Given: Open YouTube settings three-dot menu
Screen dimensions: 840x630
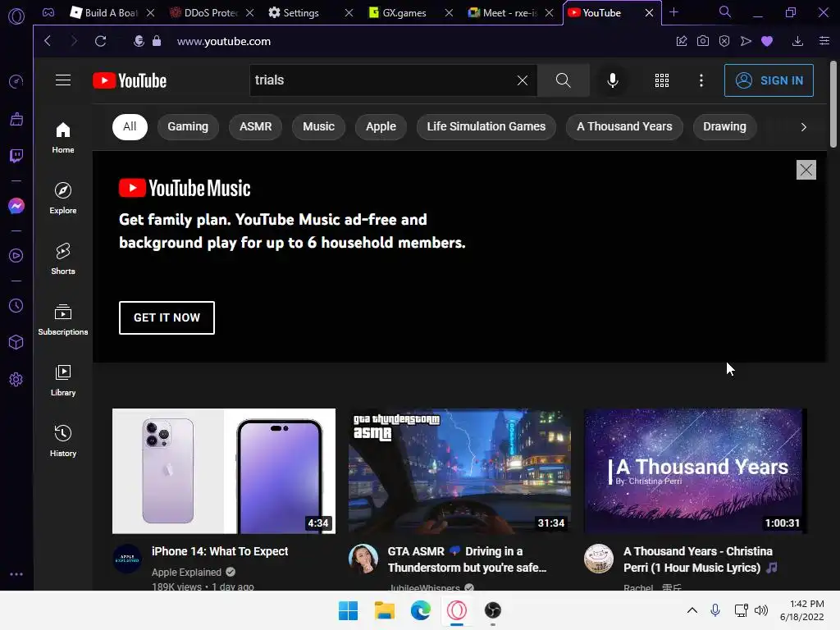Looking at the screenshot, I should pos(701,80).
